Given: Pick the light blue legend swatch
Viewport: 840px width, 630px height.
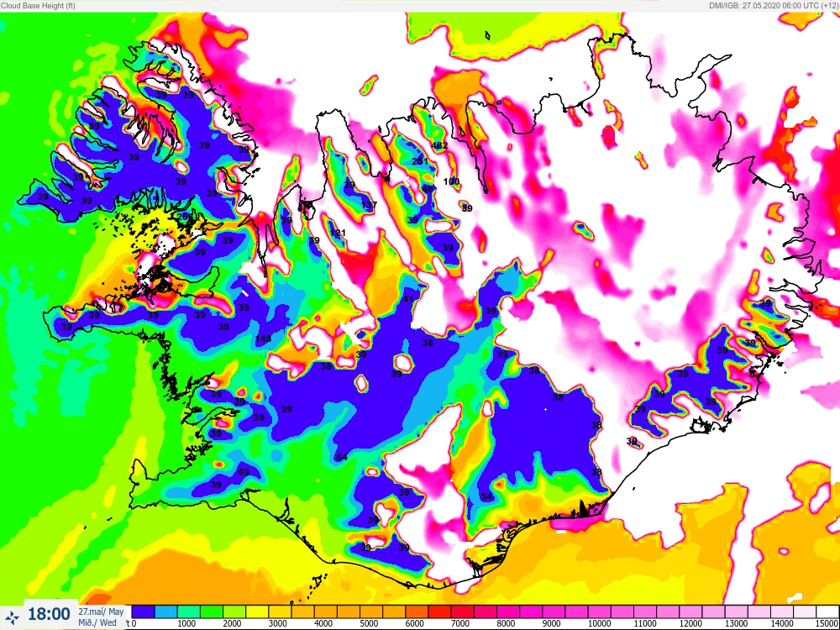Looking at the screenshot, I should 166,612.
